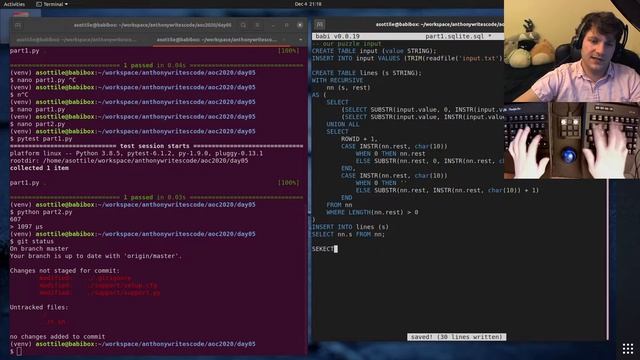Viewport: 640px width, 360px height.
Task: Click 'WITH RECURSIVE' line in editor
Action: point(337,80)
